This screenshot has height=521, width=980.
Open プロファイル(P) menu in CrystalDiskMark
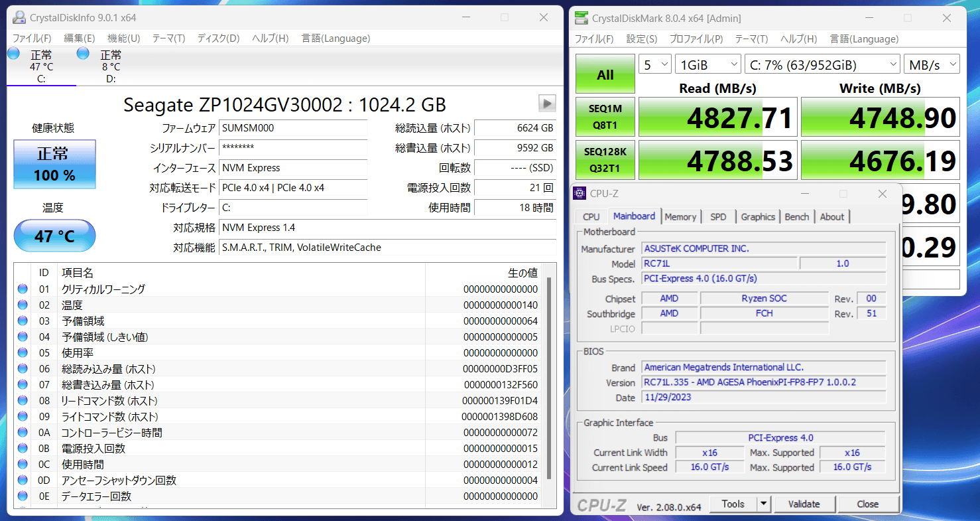(696, 39)
